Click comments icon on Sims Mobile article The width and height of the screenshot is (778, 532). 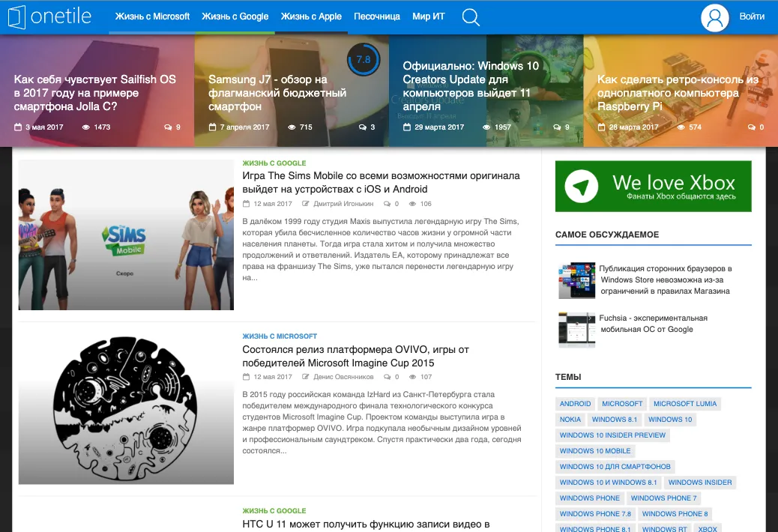pos(387,204)
